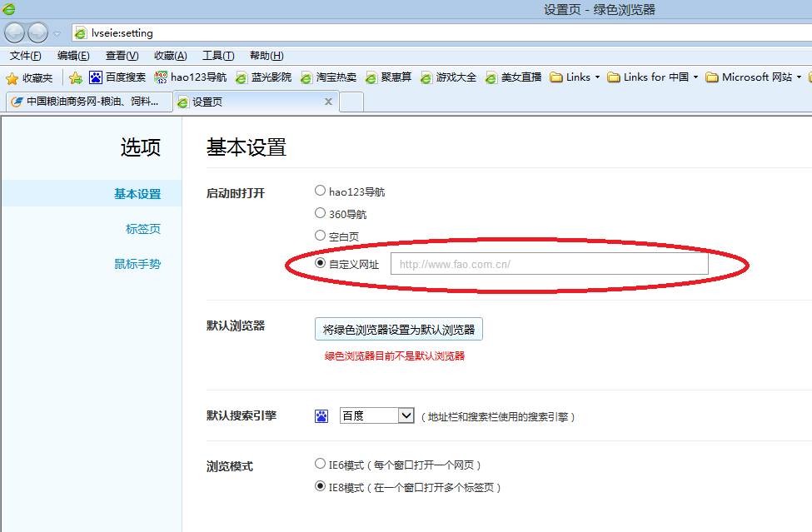Open the 文件(F) menu
The width and height of the screenshot is (812, 532).
(25, 56)
